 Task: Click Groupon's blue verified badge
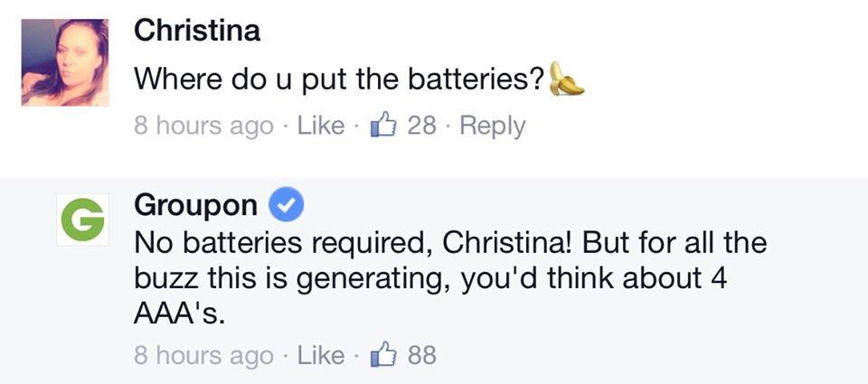[x=288, y=207]
